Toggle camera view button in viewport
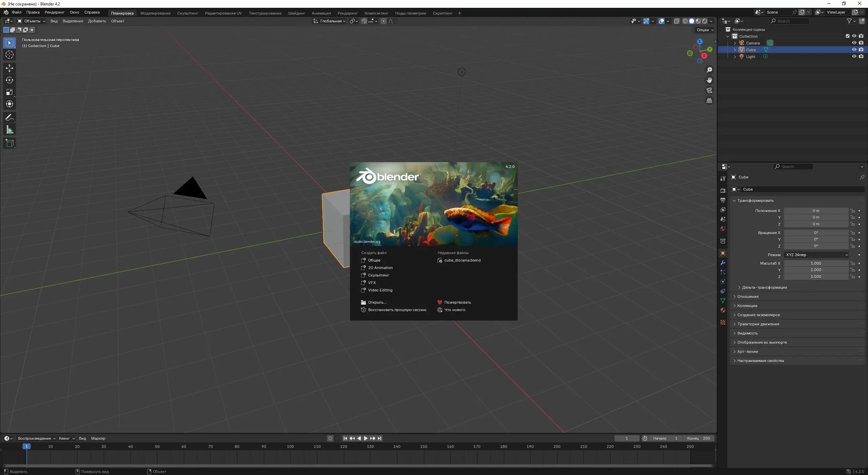The image size is (868, 475). (x=709, y=90)
